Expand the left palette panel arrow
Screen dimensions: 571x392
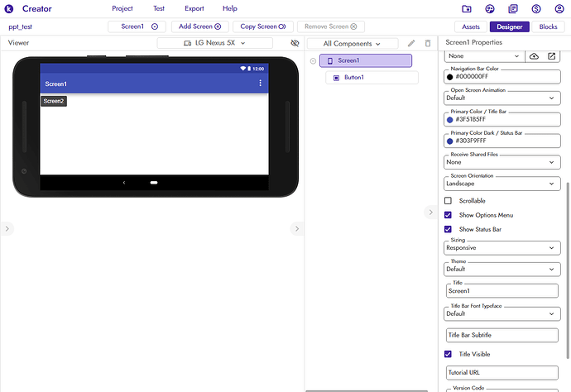click(7, 229)
